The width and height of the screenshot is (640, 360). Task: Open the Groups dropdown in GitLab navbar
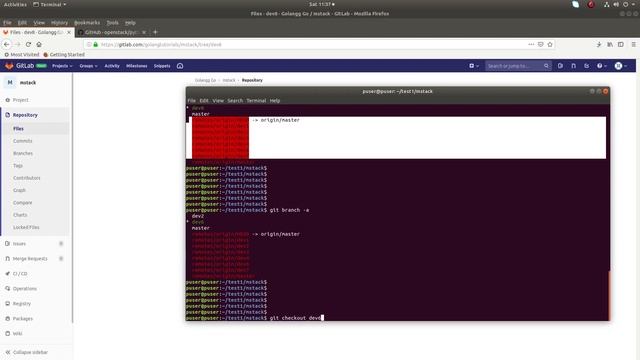(88, 66)
